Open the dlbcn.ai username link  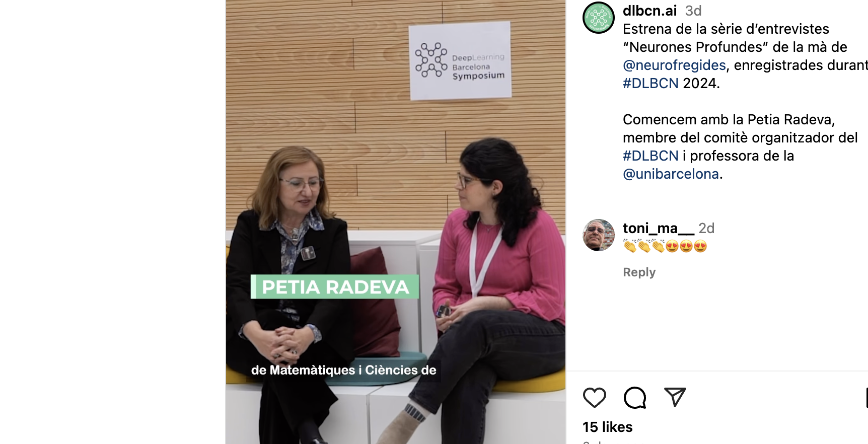pyautogui.click(x=649, y=11)
